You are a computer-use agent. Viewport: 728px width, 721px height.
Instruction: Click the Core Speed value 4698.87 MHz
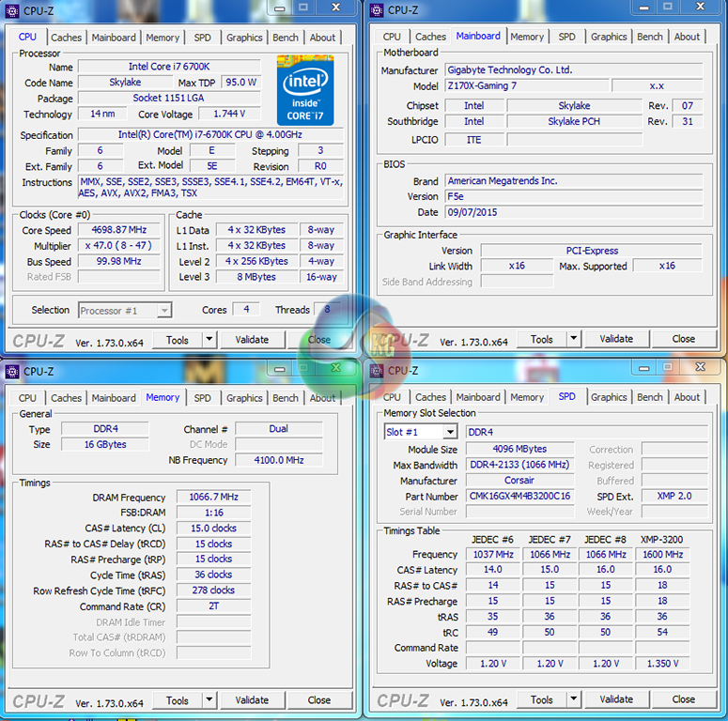click(119, 230)
